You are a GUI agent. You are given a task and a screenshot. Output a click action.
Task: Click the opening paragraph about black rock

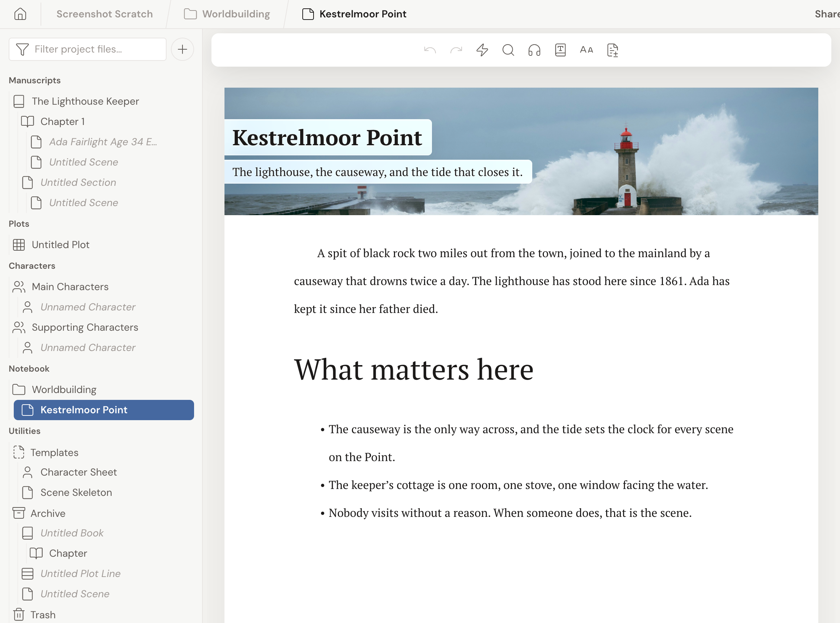(x=512, y=281)
